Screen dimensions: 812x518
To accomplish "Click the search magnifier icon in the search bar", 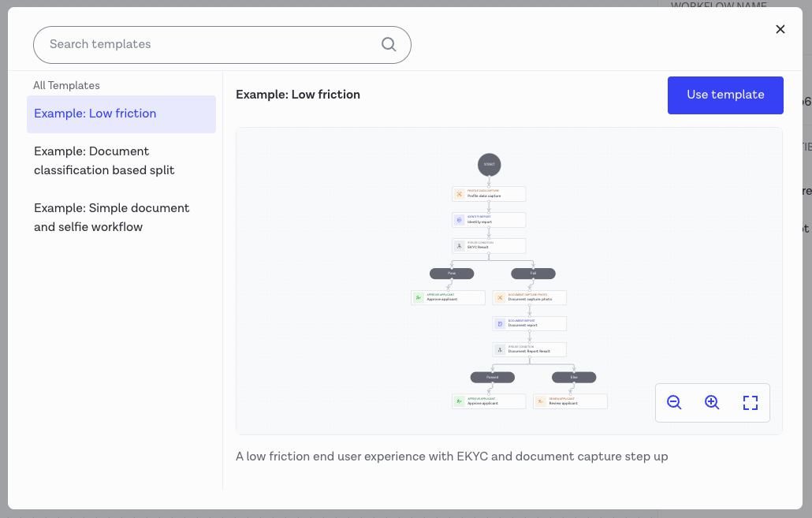I will 389,45.
